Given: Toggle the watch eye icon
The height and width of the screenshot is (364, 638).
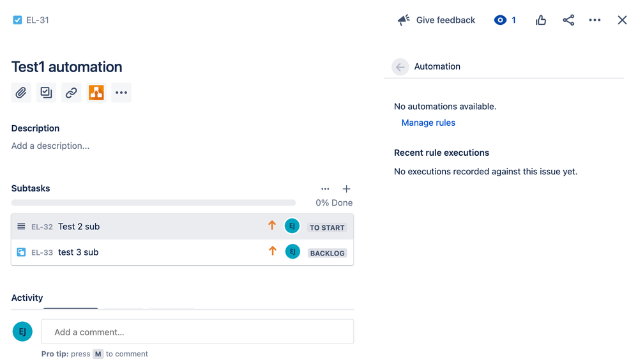Looking at the screenshot, I should [501, 20].
